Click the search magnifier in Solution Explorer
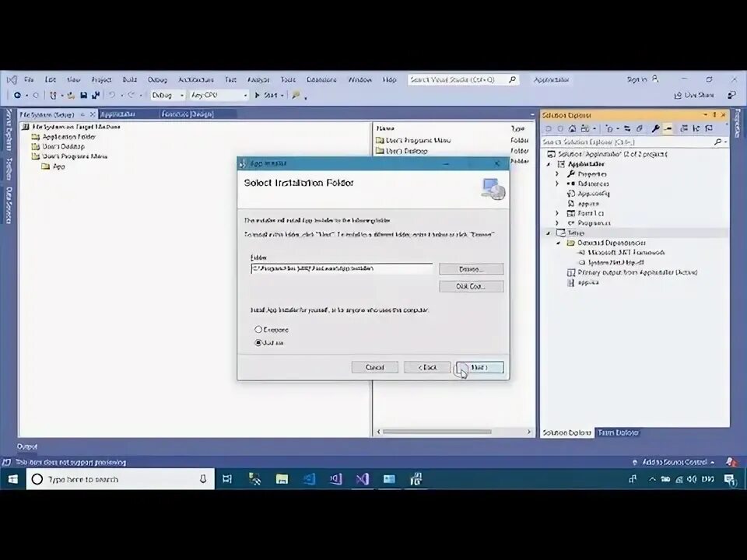Viewport: 747px width, 560px height. 717,142
